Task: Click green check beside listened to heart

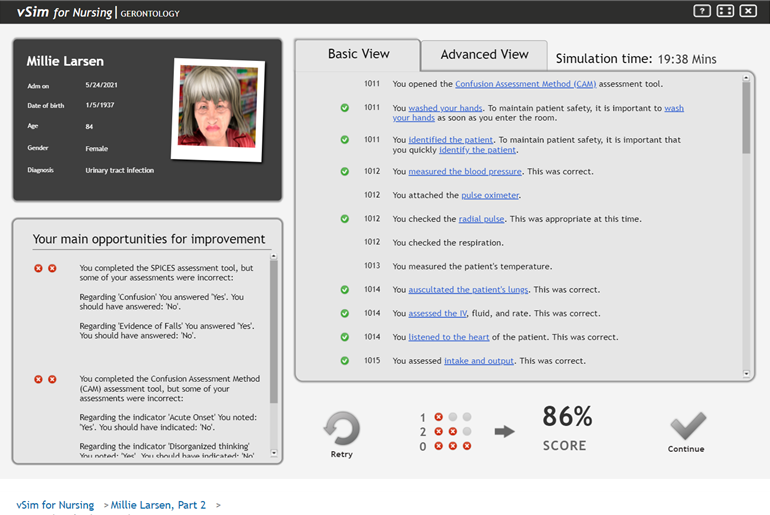Action: pos(345,337)
